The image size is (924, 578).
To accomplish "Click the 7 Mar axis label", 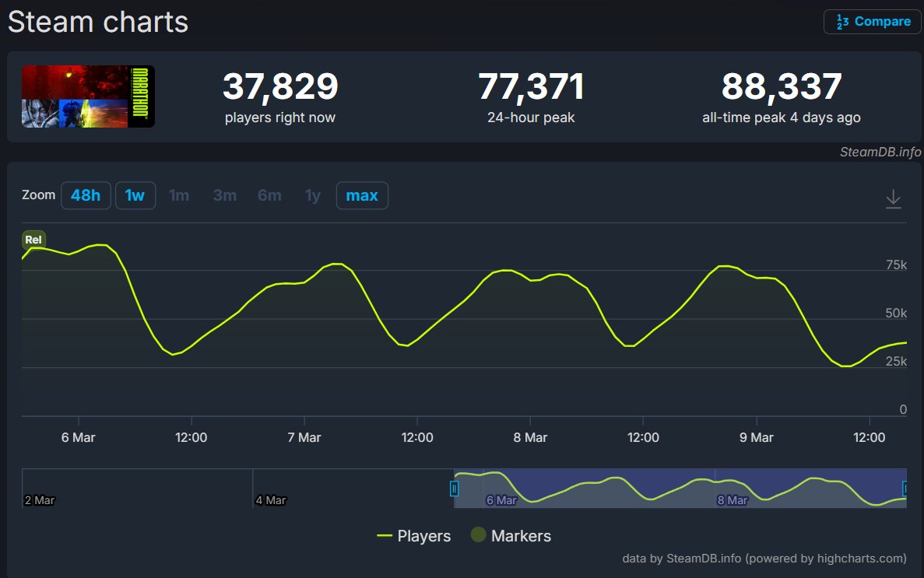I will tap(304, 438).
